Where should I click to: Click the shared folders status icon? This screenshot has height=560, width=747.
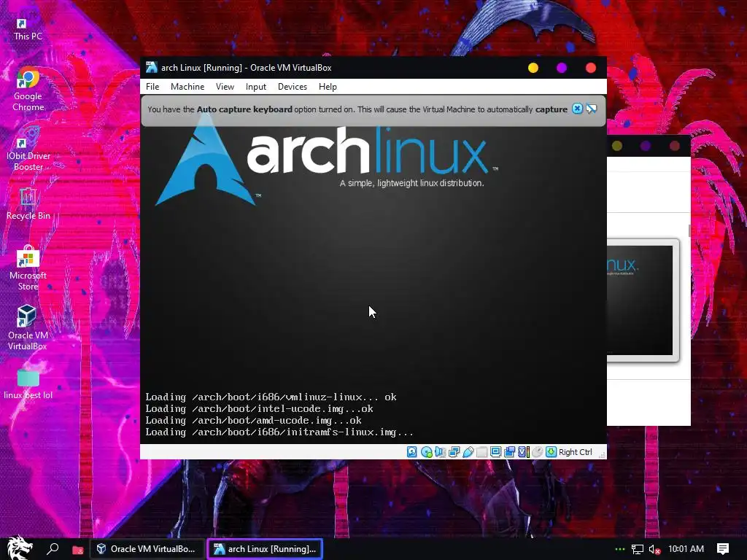(481, 452)
